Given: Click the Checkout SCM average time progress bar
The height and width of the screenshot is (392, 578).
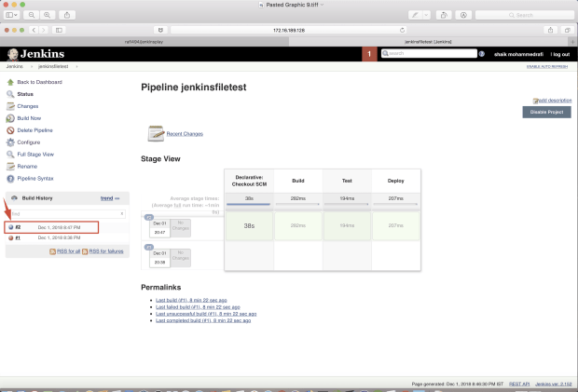Looking at the screenshot, I should click(x=249, y=204).
